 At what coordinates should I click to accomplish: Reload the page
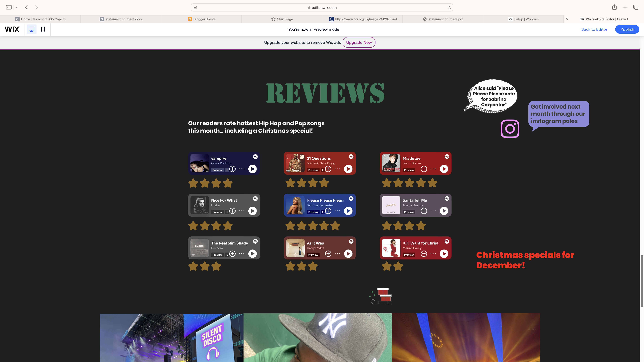pyautogui.click(x=449, y=7)
